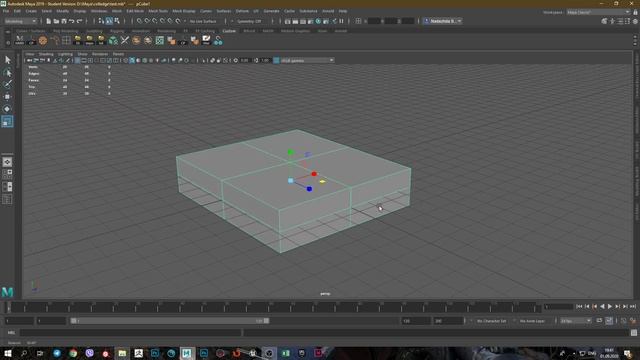Toggle textured display in viewport
The height and width of the screenshot is (360, 640).
tap(151, 60)
